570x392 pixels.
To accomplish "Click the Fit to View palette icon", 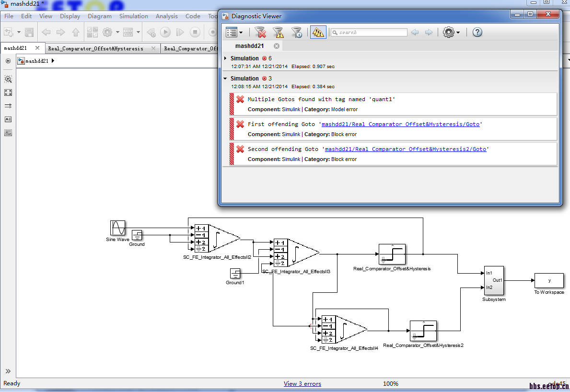I will pos(8,92).
